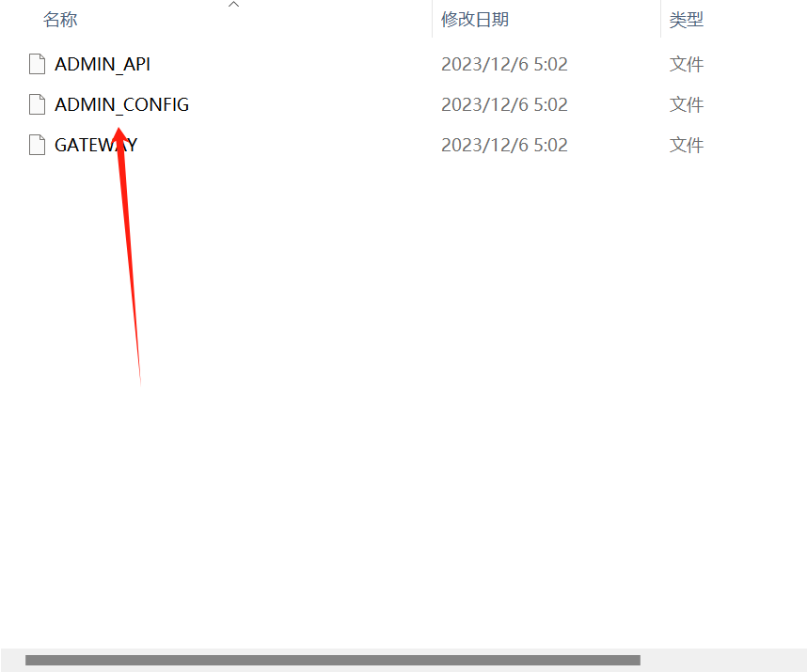Image resolution: width=807 pixels, height=672 pixels.
Task: Click ADMIN_CONFIG modified date cell
Action: point(504,104)
